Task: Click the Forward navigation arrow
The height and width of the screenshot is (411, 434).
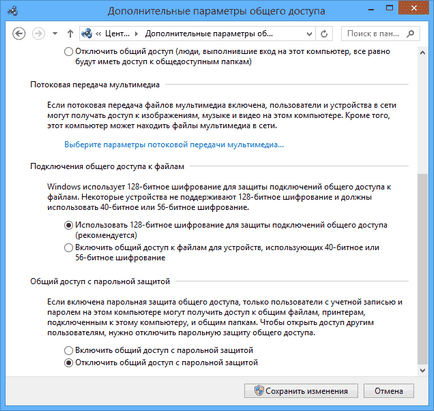Action: pyautogui.click(x=38, y=34)
